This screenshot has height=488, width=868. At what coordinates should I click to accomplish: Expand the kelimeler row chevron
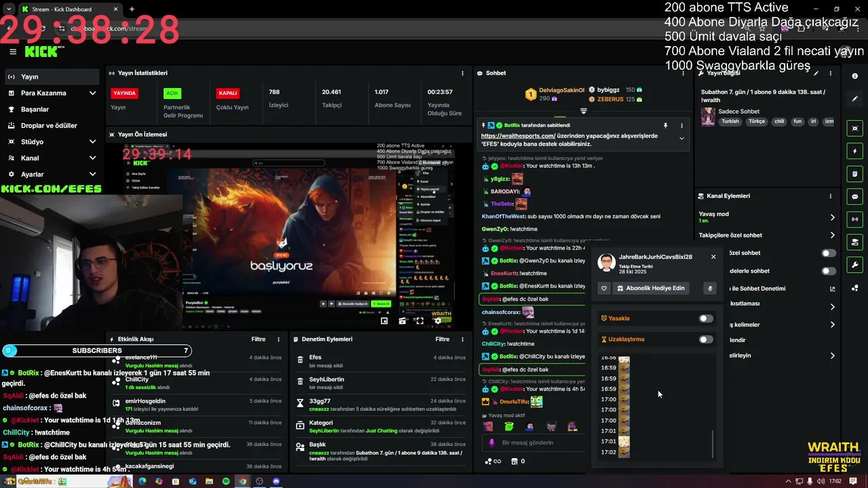tap(832, 325)
